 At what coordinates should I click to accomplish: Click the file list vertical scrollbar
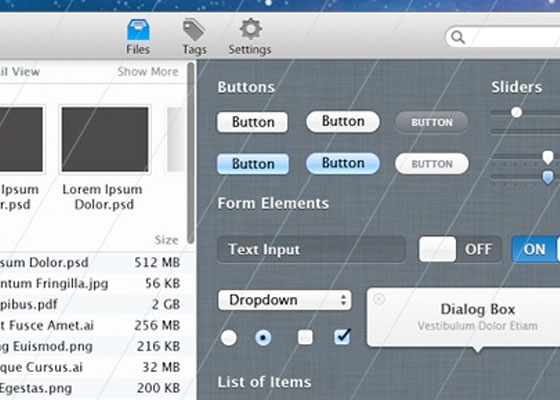pyautogui.click(x=191, y=153)
